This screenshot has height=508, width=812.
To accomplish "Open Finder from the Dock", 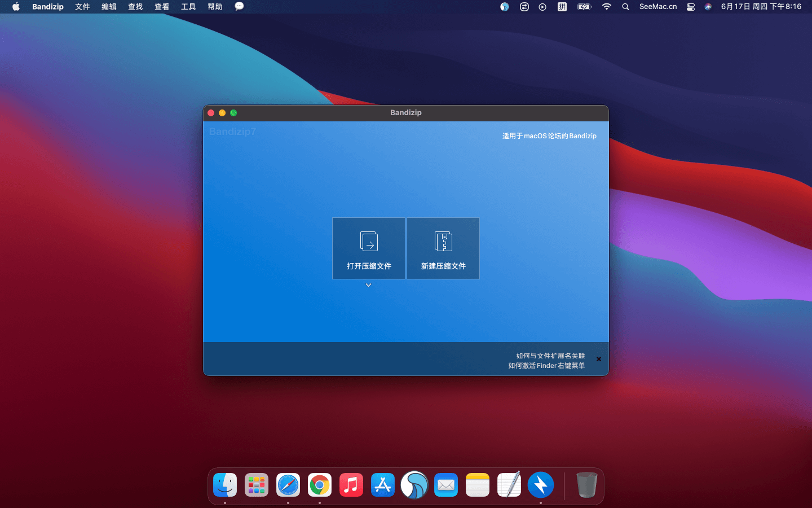I will click(x=225, y=485).
